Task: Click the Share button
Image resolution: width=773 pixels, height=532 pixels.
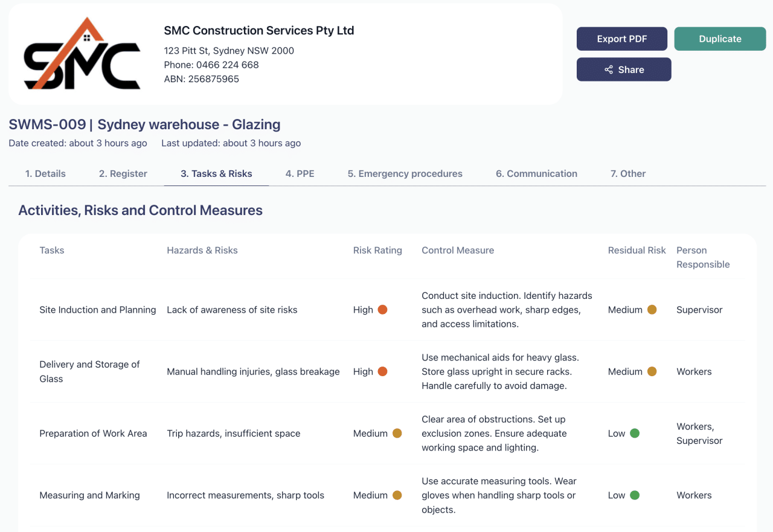Action: pos(623,69)
